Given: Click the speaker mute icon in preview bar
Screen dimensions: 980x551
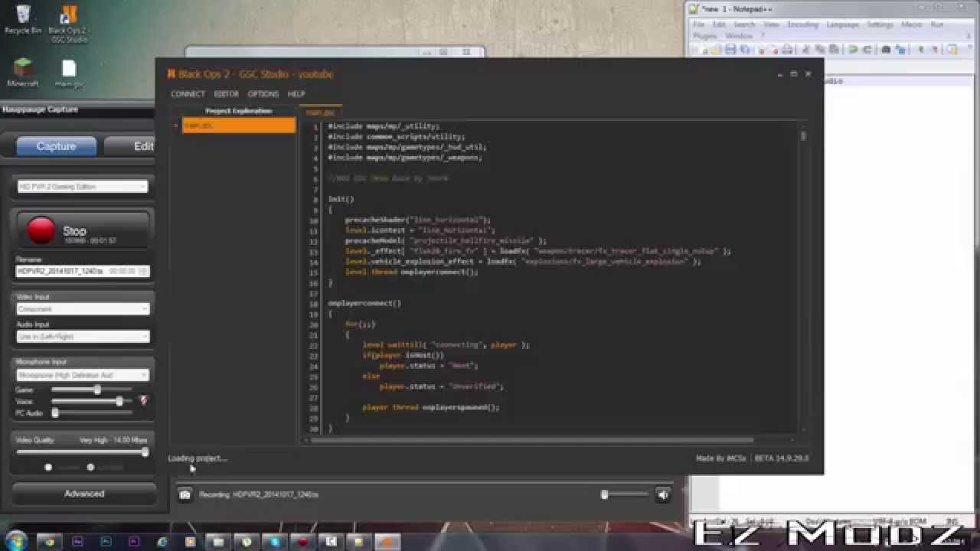Looking at the screenshot, I should (663, 494).
